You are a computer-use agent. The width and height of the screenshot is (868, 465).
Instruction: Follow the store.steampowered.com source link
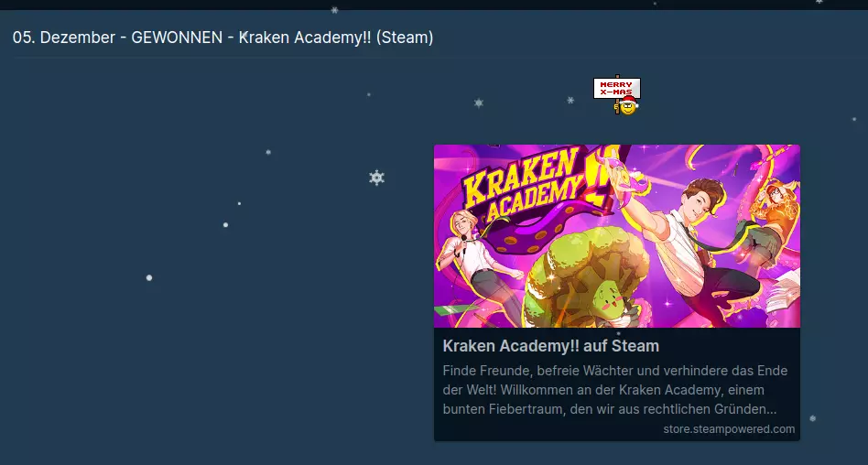pyautogui.click(x=729, y=429)
